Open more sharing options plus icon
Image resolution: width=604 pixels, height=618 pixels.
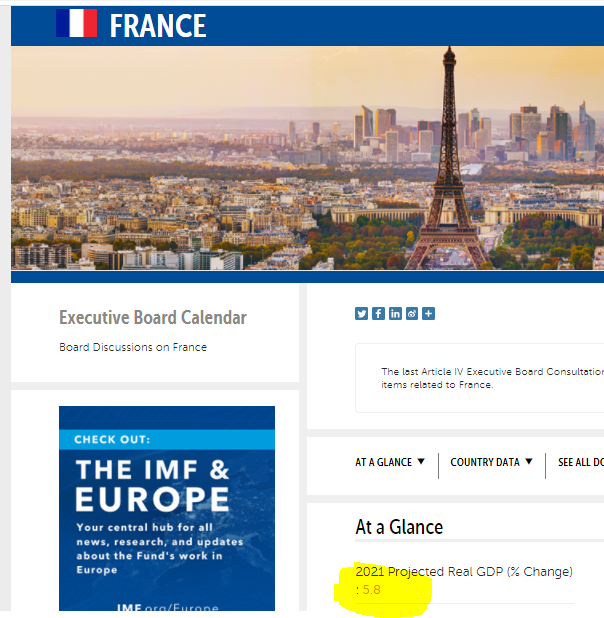pos(428,314)
